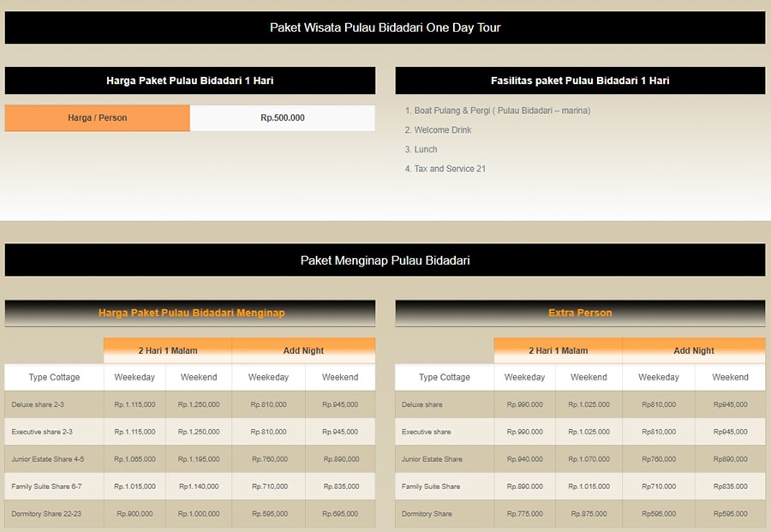
Task: Choose the Junior Estate Share 4-5 cottage
Action: tap(48, 459)
